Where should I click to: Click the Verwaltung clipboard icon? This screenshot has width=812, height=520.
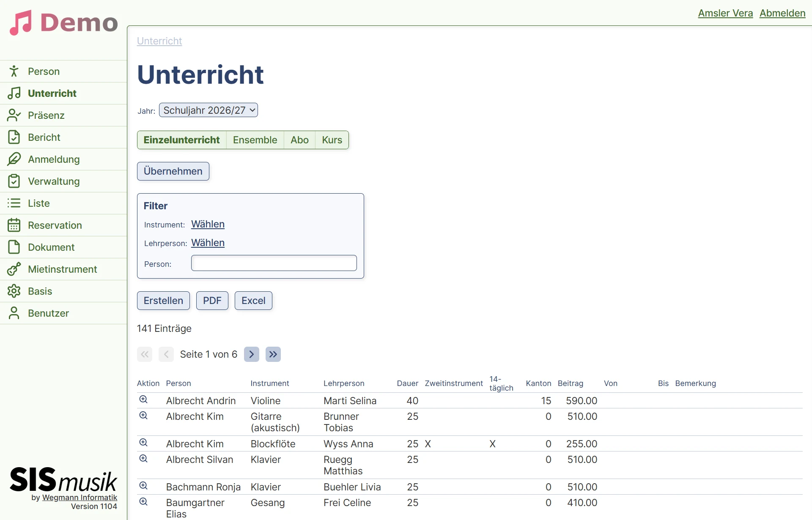coord(14,181)
